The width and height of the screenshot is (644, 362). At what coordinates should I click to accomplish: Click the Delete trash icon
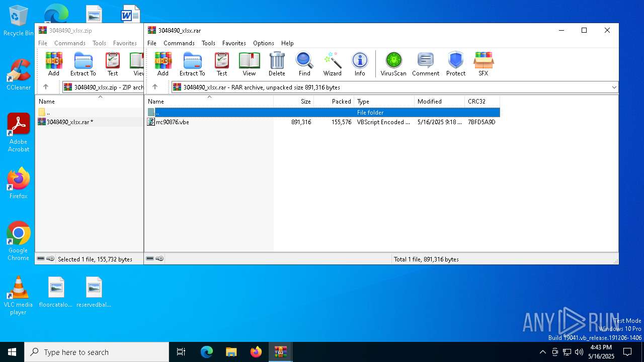(277, 64)
